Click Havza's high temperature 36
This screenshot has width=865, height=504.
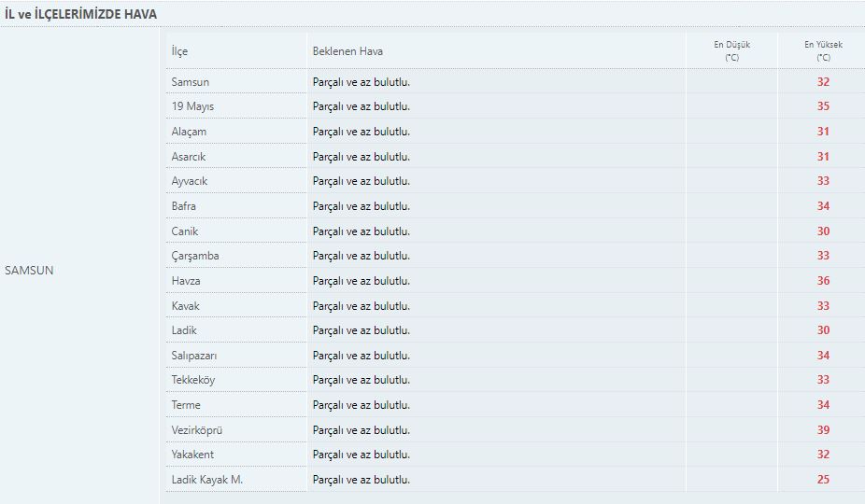[823, 281]
